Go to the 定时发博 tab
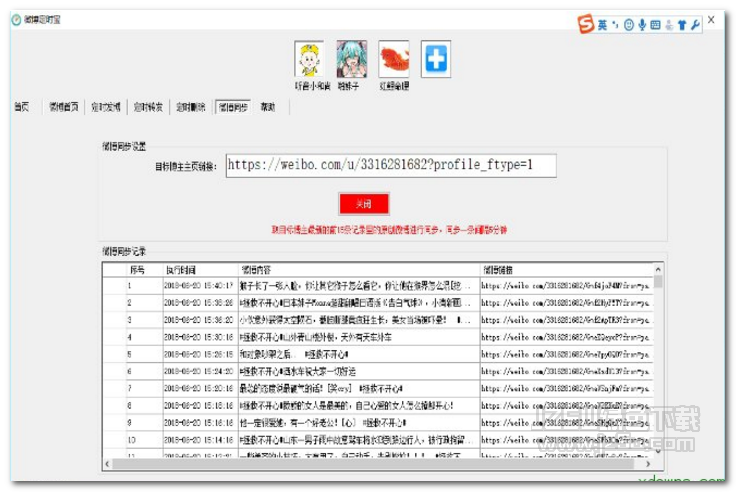 click(106, 107)
